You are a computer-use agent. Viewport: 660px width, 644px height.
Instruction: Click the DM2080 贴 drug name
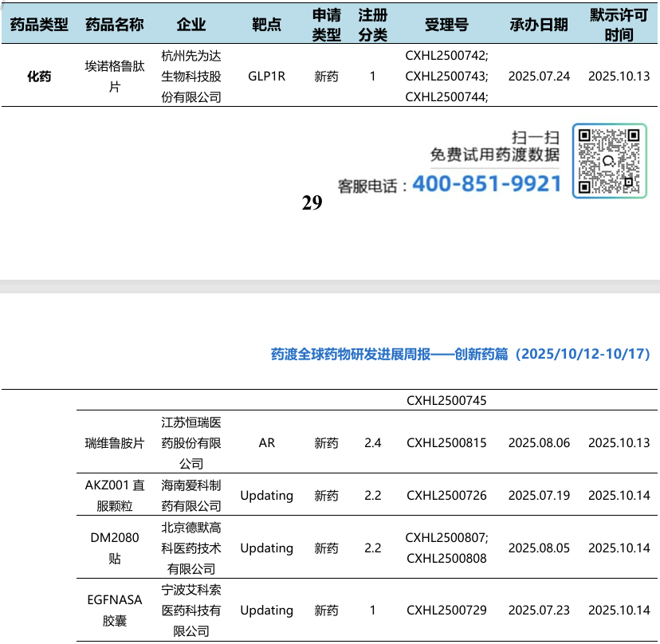pyautogui.click(x=115, y=548)
